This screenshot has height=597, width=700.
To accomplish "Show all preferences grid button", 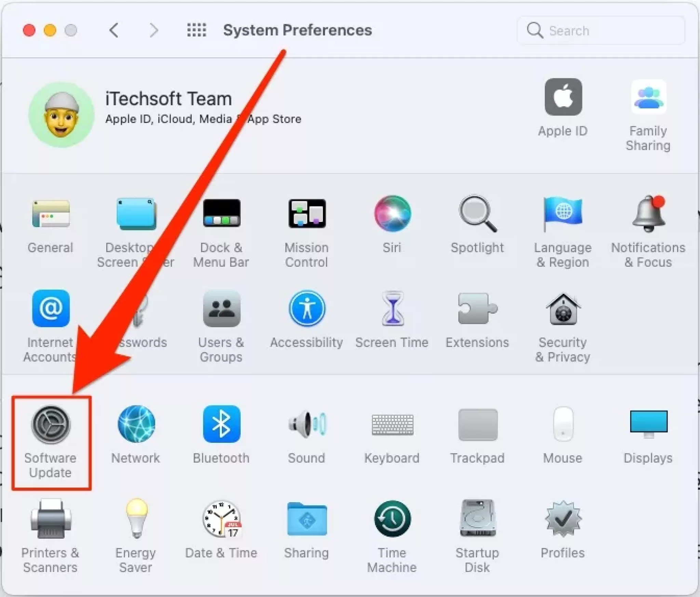I will click(x=197, y=30).
